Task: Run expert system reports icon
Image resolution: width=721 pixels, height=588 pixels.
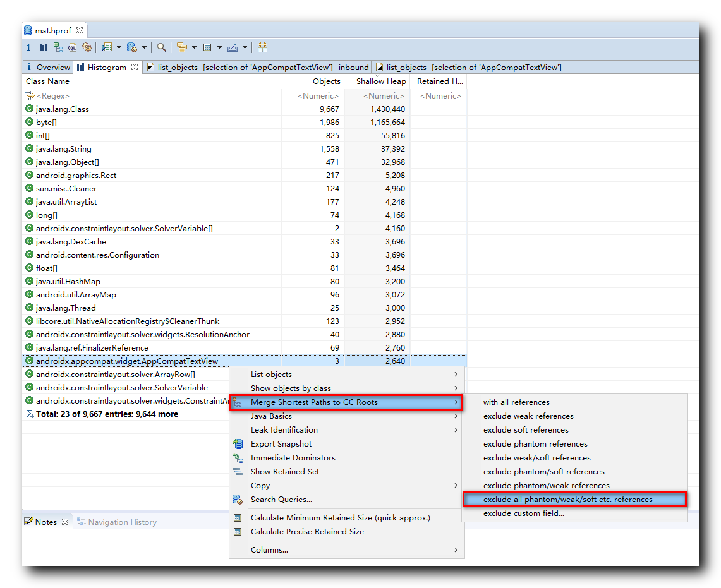Action: pos(107,47)
